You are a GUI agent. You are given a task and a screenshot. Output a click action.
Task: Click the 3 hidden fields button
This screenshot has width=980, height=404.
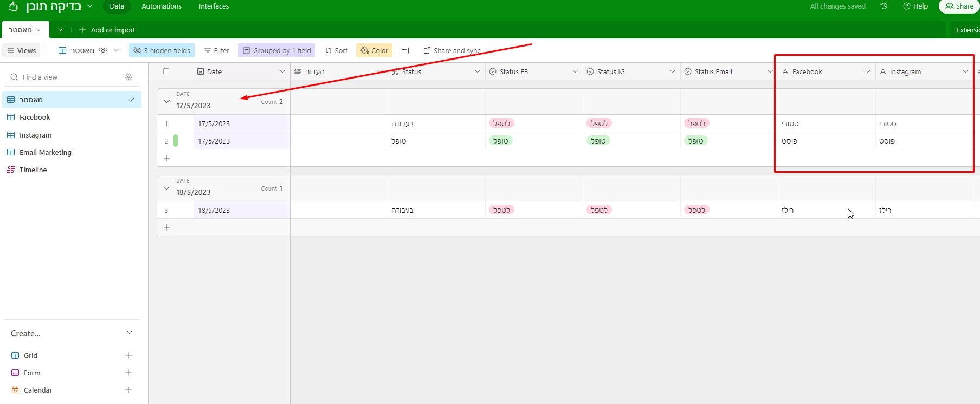pyautogui.click(x=162, y=50)
